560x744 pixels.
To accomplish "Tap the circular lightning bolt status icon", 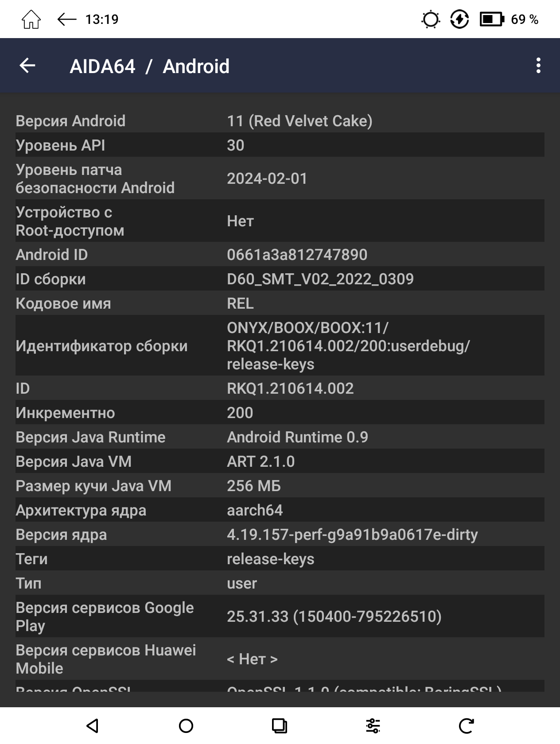I will (459, 19).
